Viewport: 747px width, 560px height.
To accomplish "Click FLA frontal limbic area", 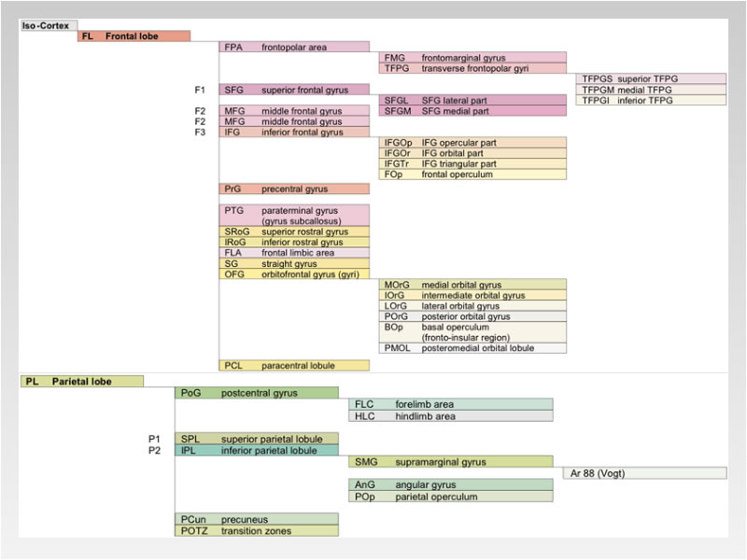I will [x=294, y=252].
